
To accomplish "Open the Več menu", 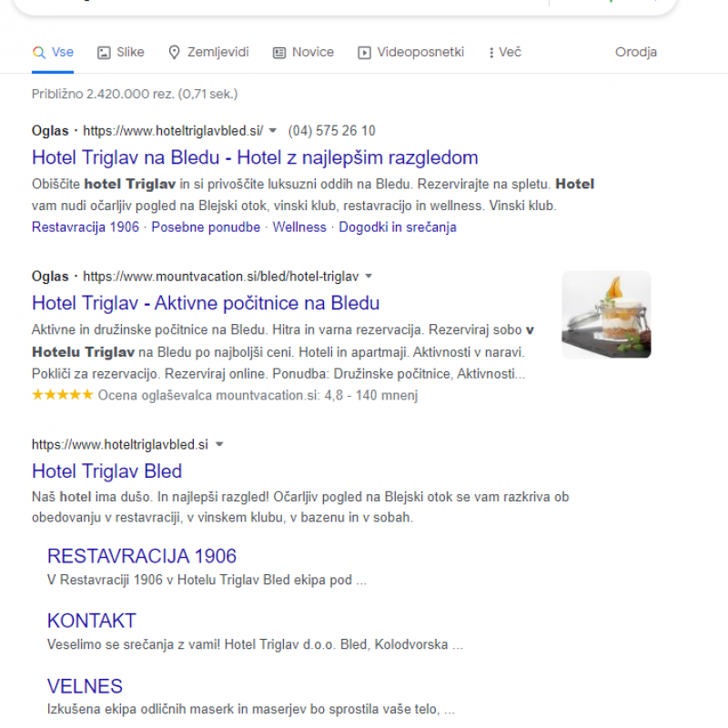I will click(505, 52).
